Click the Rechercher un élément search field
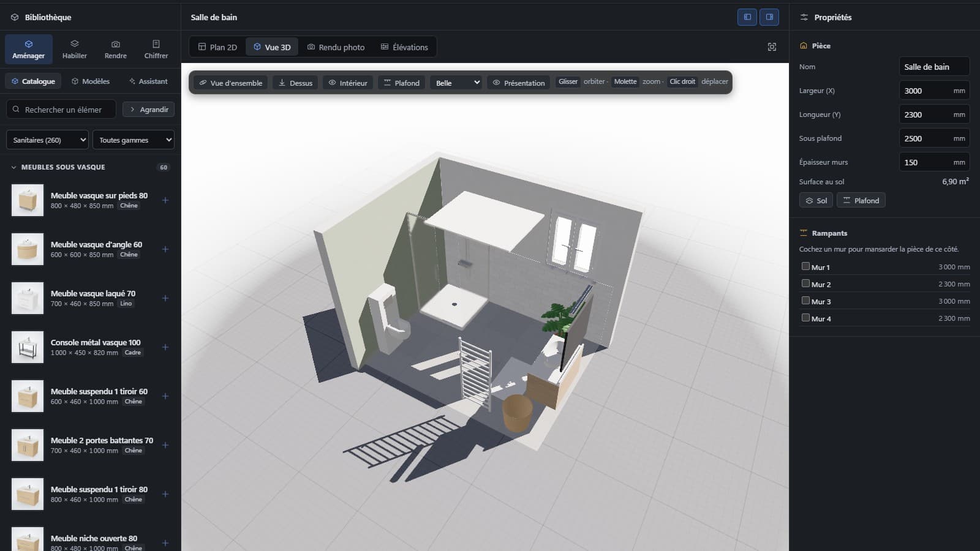This screenshot has height=551, width=980. coord(61,110)
